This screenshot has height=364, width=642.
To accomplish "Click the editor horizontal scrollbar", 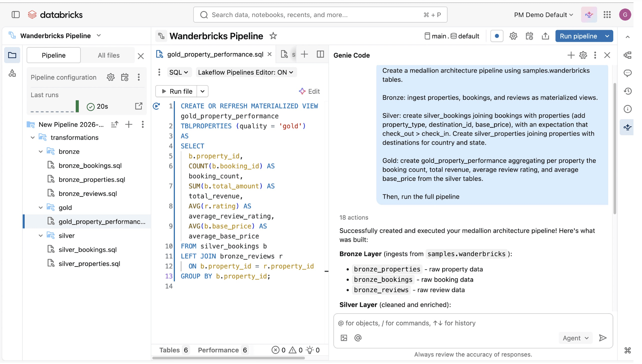I will 228,358.
